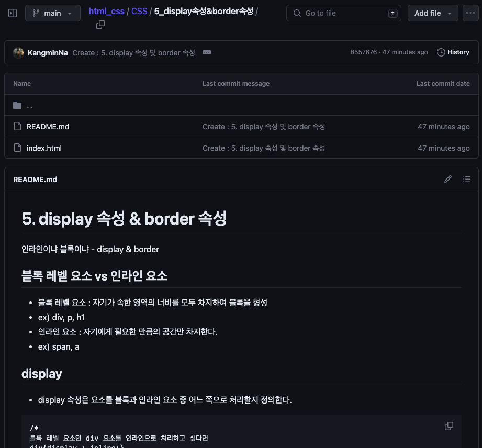Open the CSS folder breadcrumb
This screenshot has width=482, height=448.
point(139,12)
